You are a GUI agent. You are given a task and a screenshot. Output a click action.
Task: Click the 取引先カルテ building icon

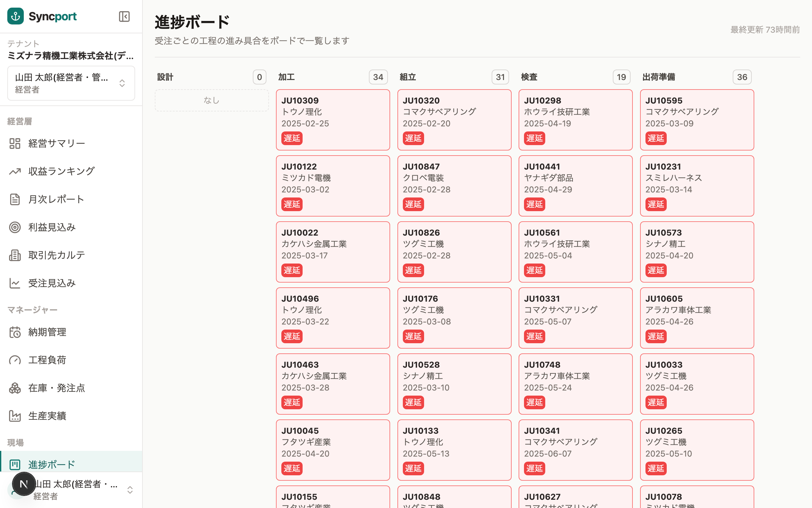(x=15, y=255)
